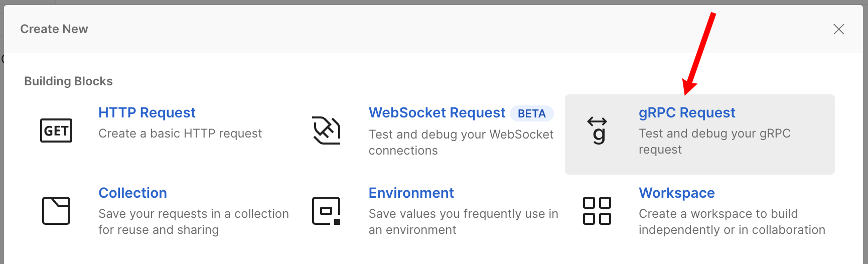Click 'Create a basic HTTP request' description
This screenshot has height=264, width=868.
click(x=180, y=134)
